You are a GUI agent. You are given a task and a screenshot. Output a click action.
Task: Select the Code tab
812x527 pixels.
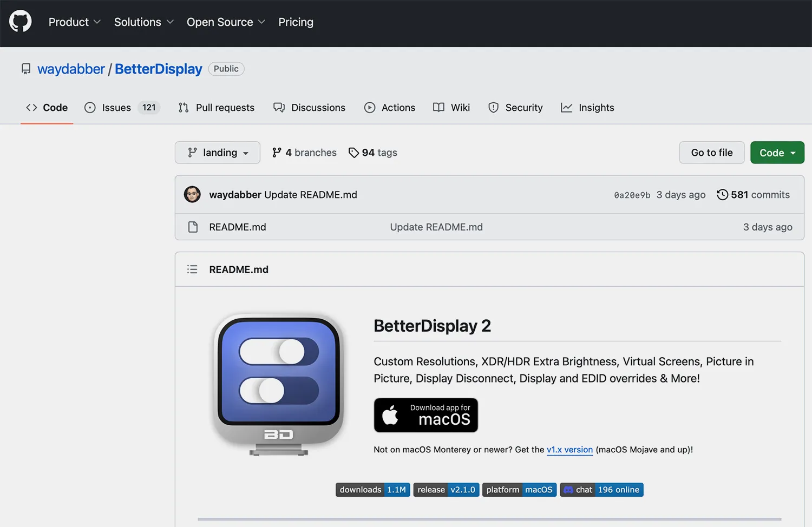point(47,108)
